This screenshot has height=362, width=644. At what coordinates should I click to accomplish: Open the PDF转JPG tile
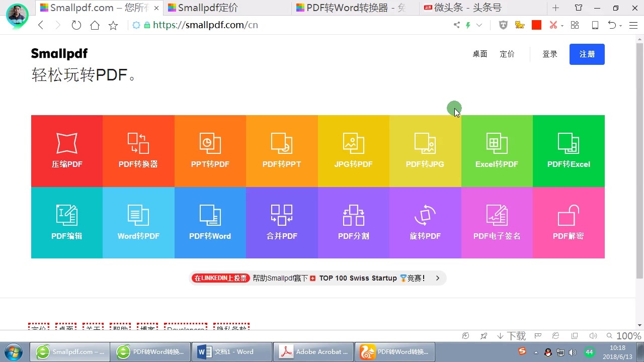pyautogui.click(x=425, y=151)
